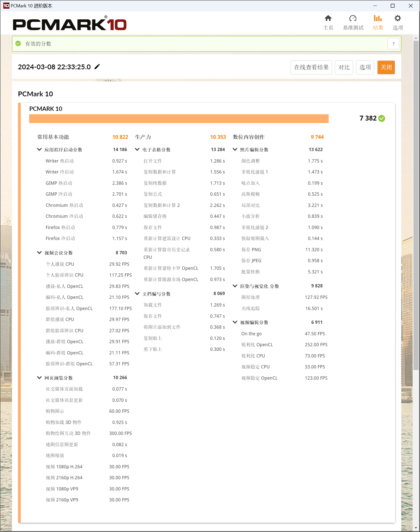Click the Writer 热启动 row
Screen dimensions: 420x532
pyautogui.click(x=86, y=161)
